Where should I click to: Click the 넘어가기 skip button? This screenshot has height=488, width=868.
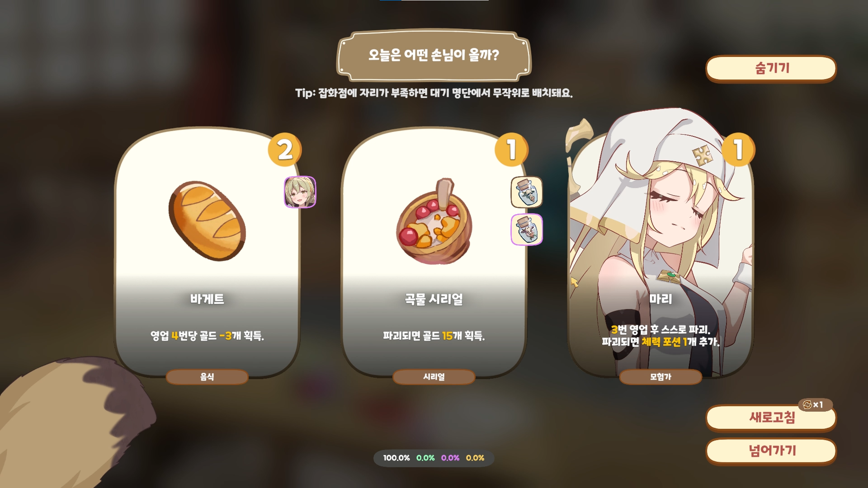(771, 450)
